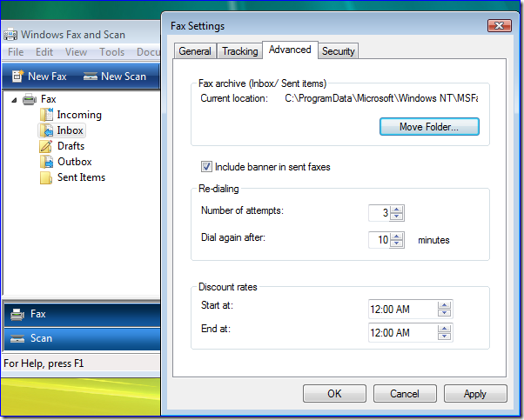Decrease Number of attempts with the down arrow
The width and height of the screenshot is (524, 420).
click(x=397, y=217)
